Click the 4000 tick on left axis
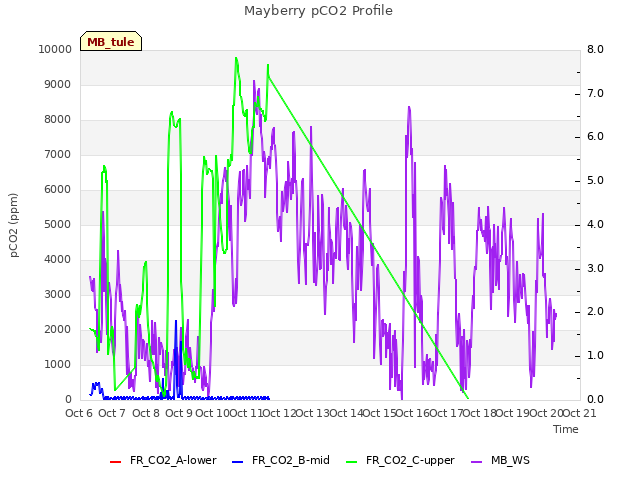Viewport: 640px width, 480px height. click(58, 260)
